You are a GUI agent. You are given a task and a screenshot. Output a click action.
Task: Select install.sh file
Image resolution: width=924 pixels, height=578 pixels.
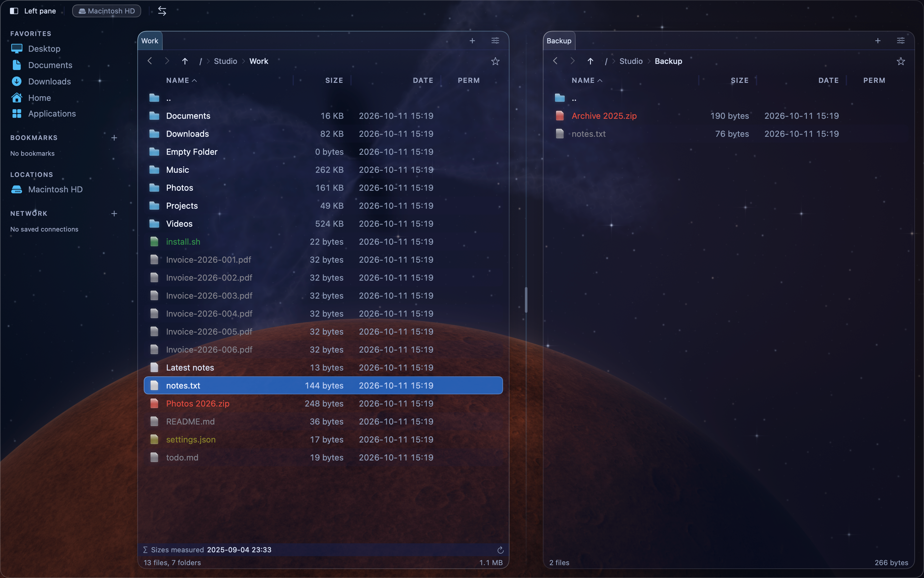pyautogui.click(x=323, y=241)
